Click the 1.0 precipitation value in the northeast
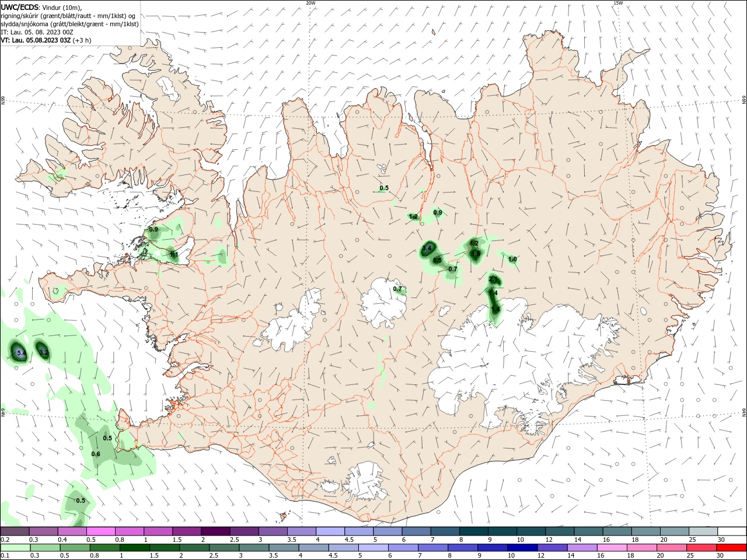The image size is (747, 560). pyautogui.click(x=512, y=259)
